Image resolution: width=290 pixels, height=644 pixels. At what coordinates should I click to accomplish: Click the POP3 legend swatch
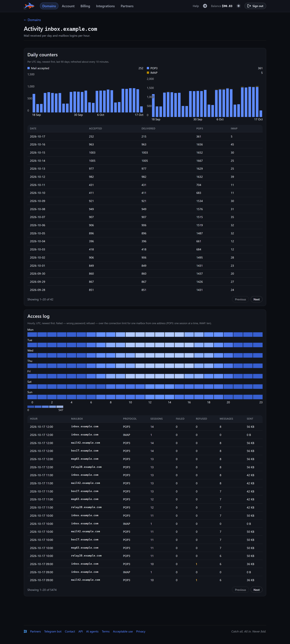[148, 68]
